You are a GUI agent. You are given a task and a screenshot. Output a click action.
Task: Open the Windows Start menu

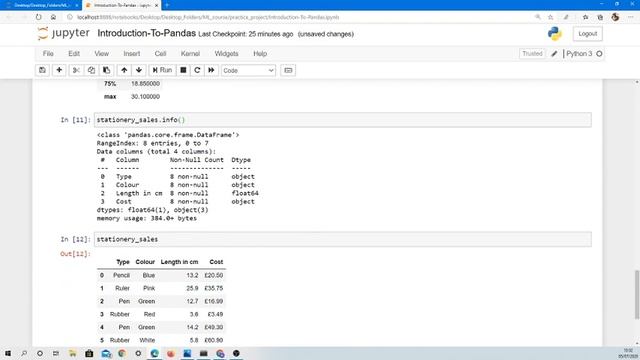tap(7, 353)
